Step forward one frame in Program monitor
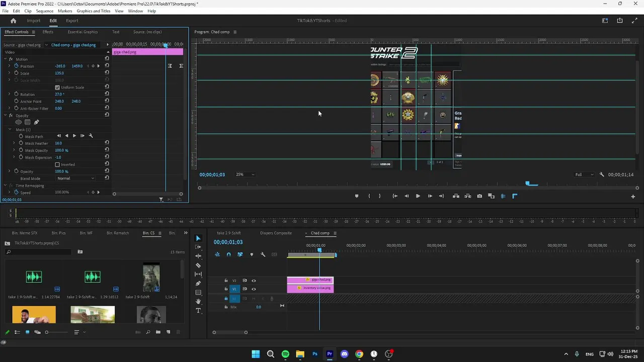This screenshot has height=362, width=644. [430, 196]
